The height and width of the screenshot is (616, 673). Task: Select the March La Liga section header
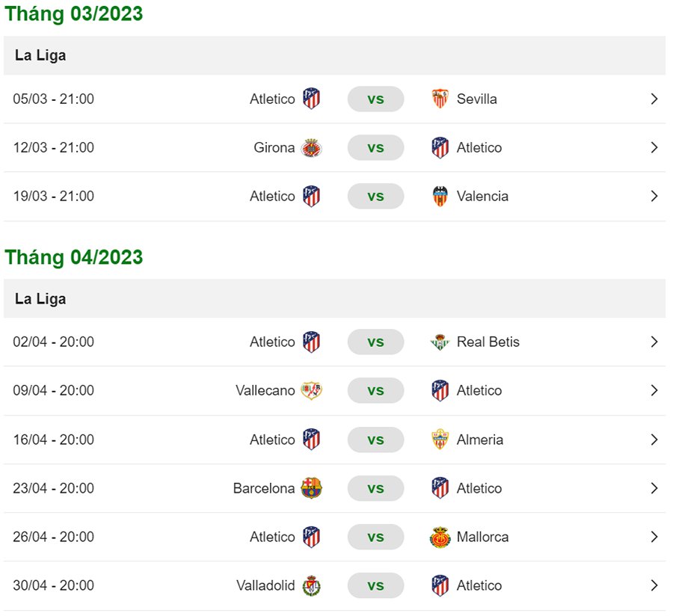click(x=40, y=55)
